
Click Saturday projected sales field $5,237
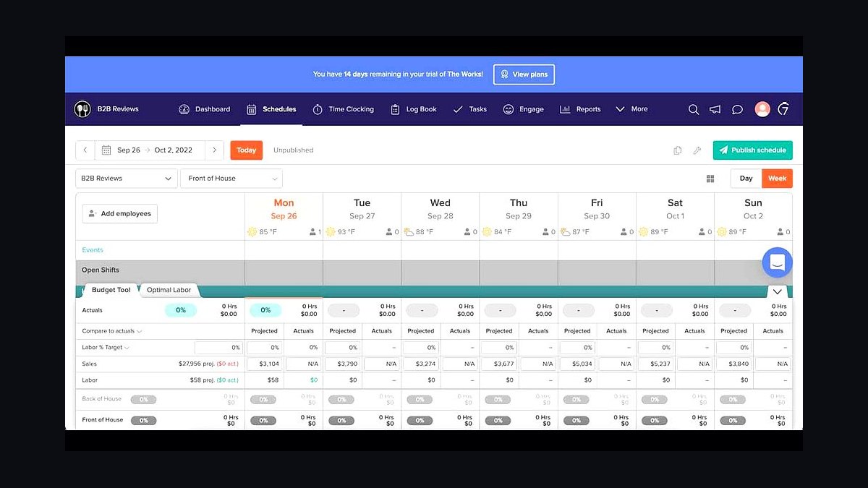point(655,364)
